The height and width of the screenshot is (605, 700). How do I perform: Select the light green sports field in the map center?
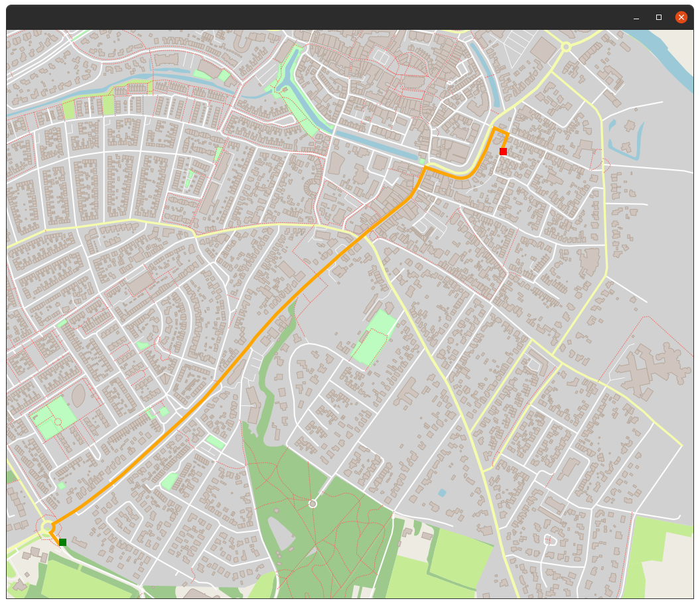tap(374, 338)
